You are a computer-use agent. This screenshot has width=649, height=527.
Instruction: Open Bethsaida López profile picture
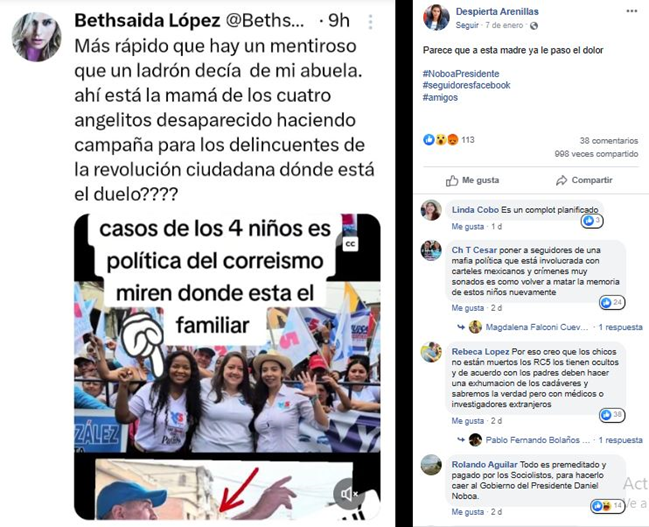[36, 37]
